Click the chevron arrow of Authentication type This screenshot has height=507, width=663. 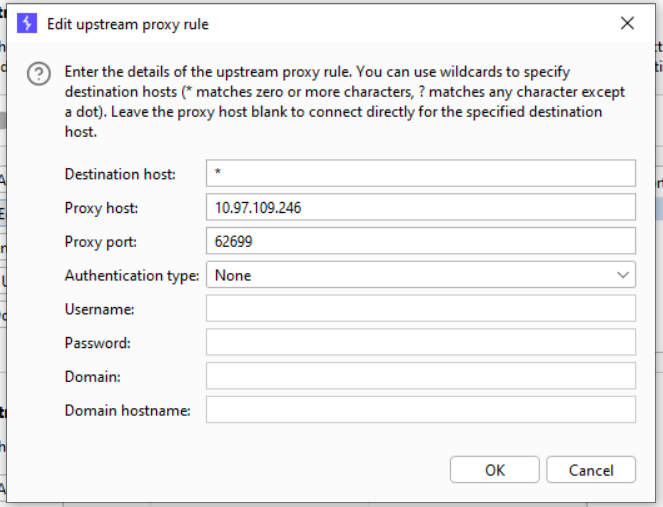[623, 275]
